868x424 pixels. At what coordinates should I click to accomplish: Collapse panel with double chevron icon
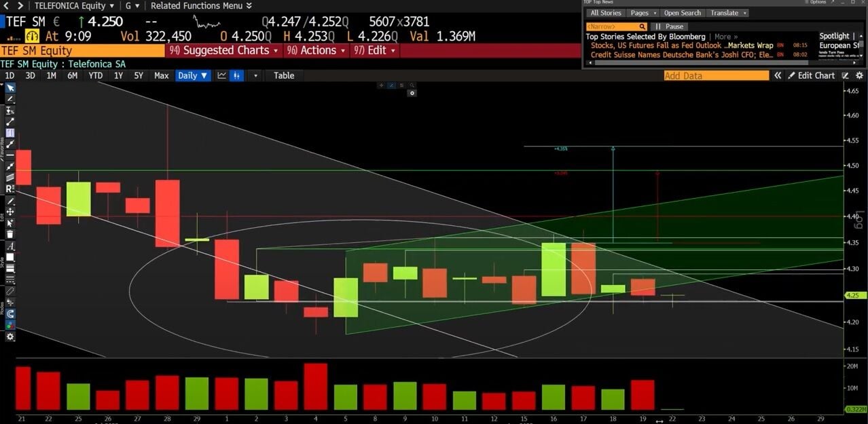[x=778, y=75]
